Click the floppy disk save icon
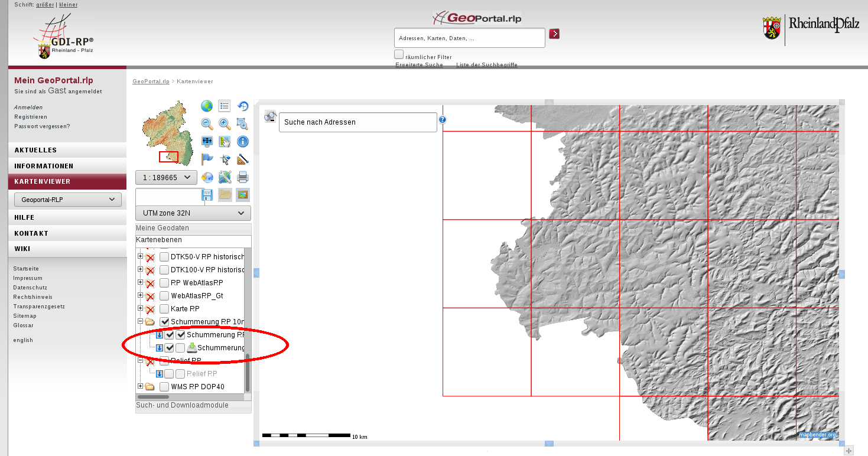868x456 pixels. (x=207, y=195)
